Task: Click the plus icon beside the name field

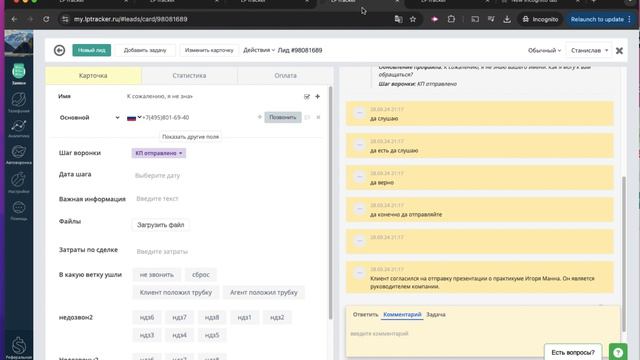Action: (318, 96)
